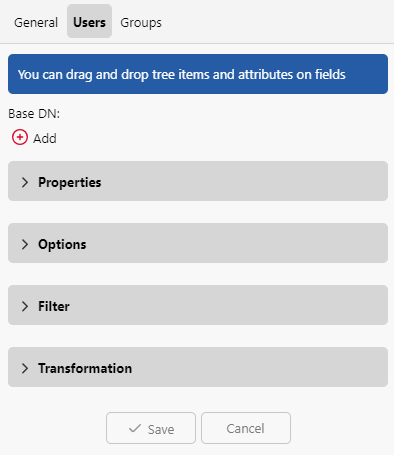Switch to the General tab

[x=36, y=22]
